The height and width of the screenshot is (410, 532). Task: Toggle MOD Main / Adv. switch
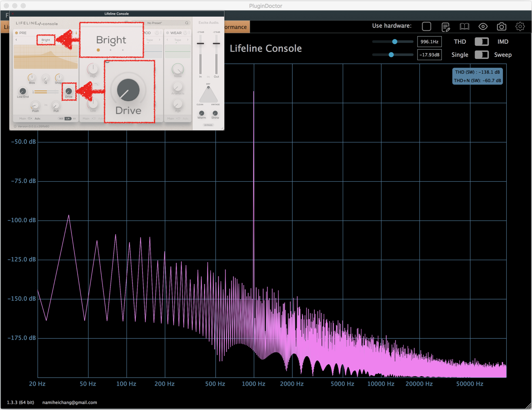click(93, 119)
